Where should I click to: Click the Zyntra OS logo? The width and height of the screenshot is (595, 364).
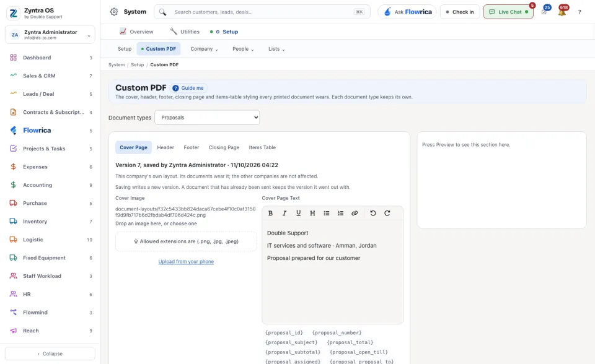[x=13, y=13]
